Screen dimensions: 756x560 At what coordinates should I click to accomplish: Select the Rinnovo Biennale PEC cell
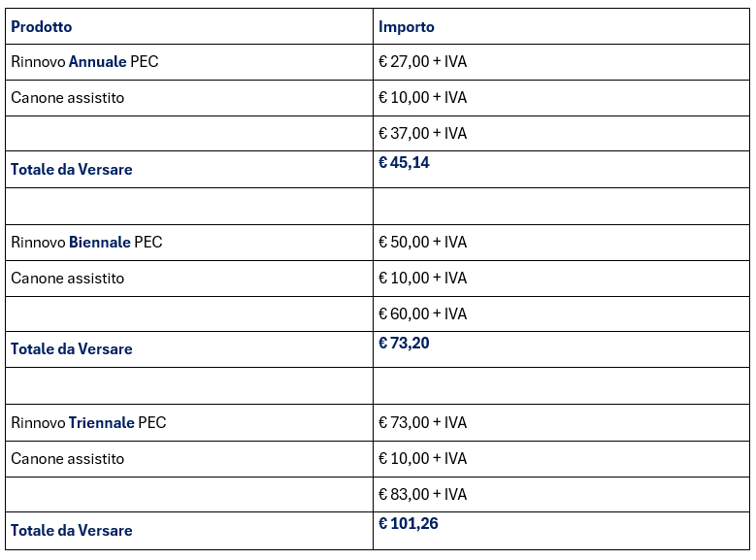tap(86, 242)
